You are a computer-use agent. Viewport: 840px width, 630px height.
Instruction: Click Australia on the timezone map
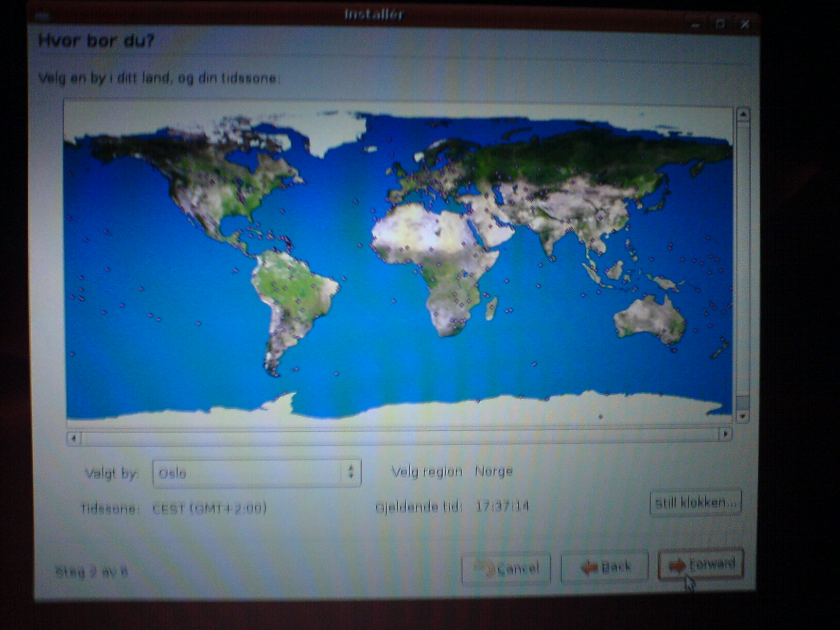[x=650, y=320]
